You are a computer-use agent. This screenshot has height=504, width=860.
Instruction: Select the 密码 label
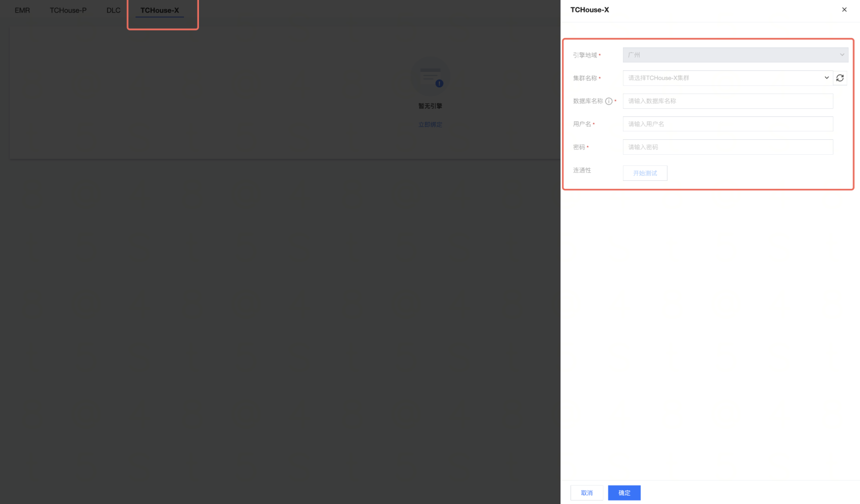tap(579, 147)
